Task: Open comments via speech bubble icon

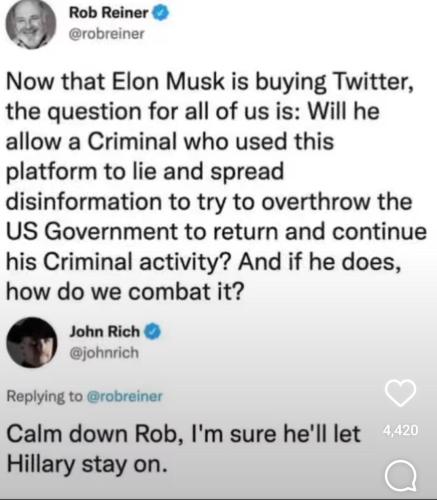Action: pyautogui.click(x=400, y=476)
